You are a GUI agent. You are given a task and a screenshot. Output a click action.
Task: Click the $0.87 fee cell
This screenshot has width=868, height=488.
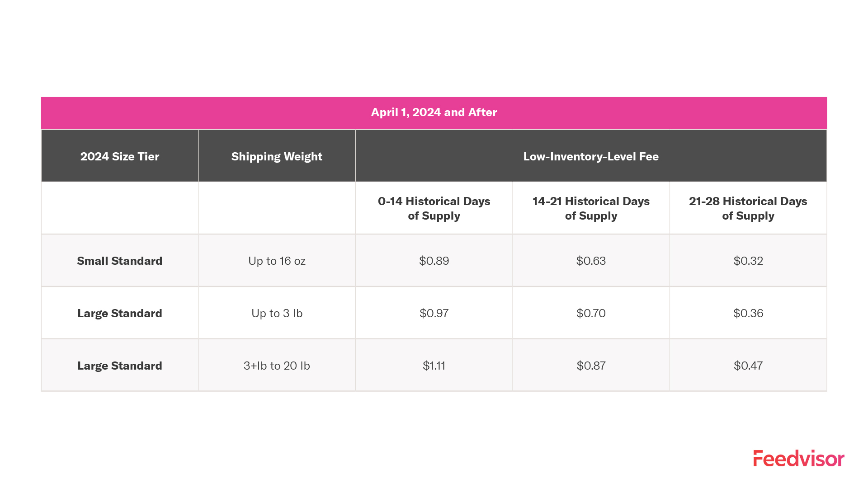591,366
